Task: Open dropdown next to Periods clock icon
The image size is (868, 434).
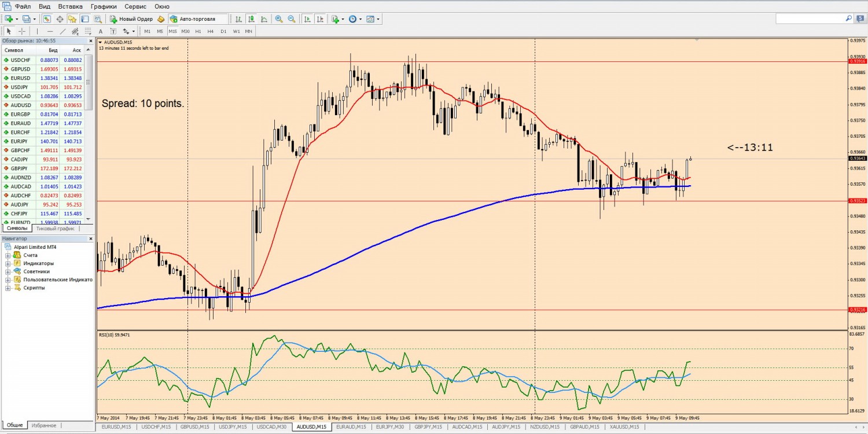Action: click(x=361, y=19)
